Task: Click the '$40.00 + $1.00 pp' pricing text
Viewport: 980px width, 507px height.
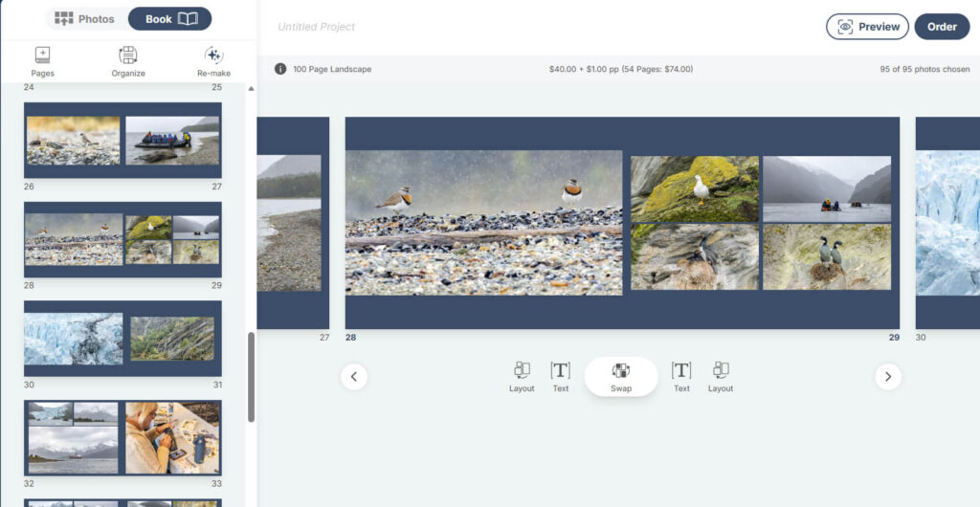Action: [620, 69]
